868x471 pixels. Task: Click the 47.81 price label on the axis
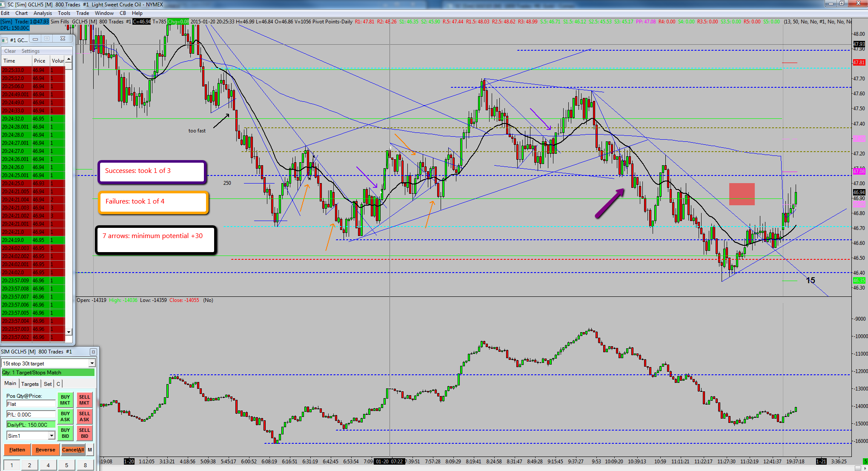click(859, 63)
